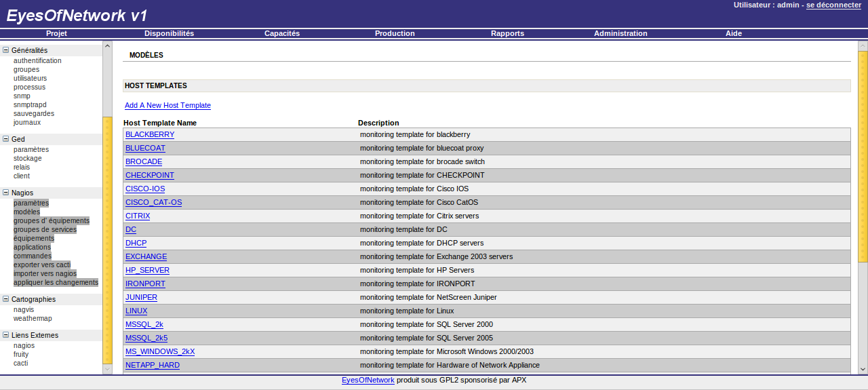
Task: Open the Rapports menu
Action: (x=507, y=33)
